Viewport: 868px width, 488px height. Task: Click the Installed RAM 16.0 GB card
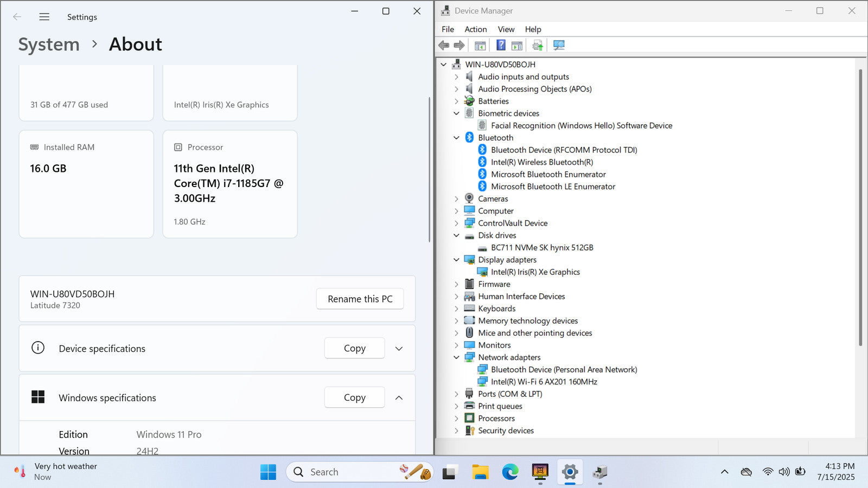point(86,184)
